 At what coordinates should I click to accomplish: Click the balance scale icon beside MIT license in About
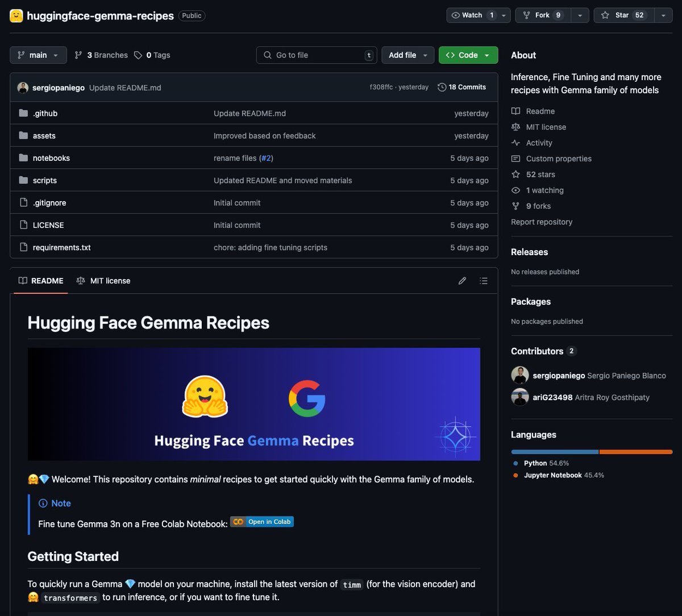[x=515, y=127]
